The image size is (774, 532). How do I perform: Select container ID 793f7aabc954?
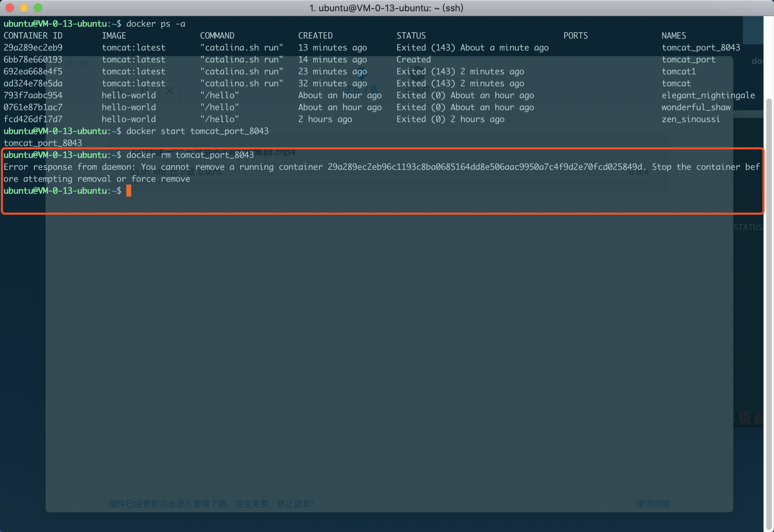33,95
